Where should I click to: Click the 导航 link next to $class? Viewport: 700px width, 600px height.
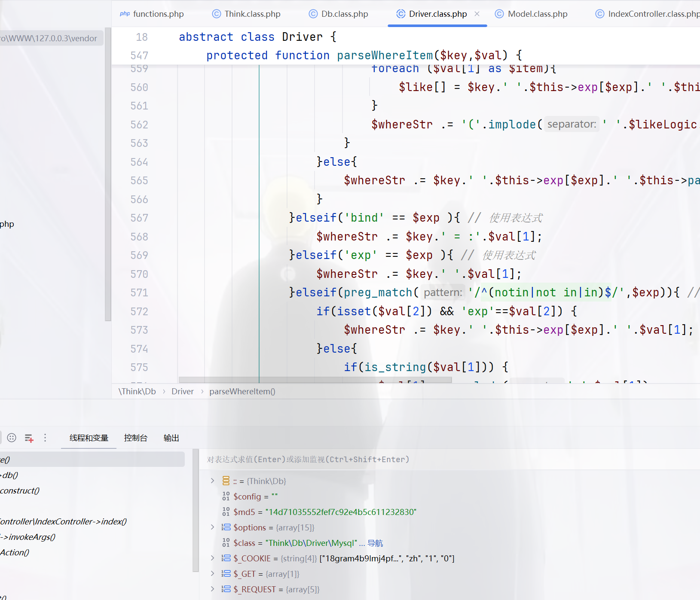(x=375, y=543)
